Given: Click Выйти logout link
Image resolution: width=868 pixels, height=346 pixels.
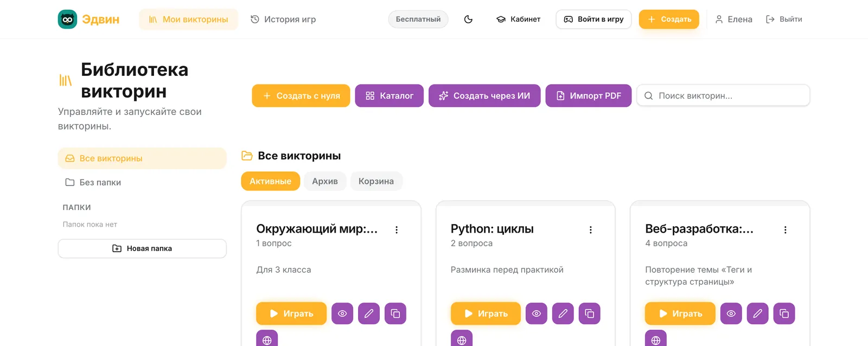Looking at the screenshot, I should 784,19.
